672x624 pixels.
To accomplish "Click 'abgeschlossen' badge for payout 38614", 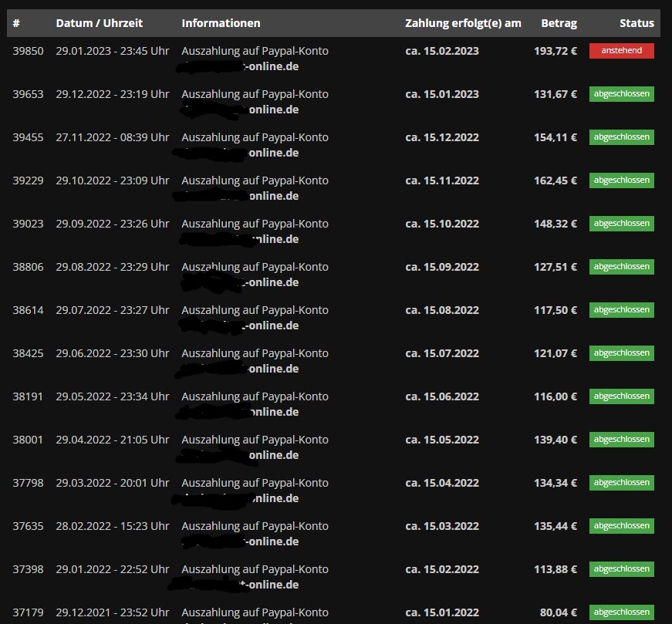I will (621, 310).
